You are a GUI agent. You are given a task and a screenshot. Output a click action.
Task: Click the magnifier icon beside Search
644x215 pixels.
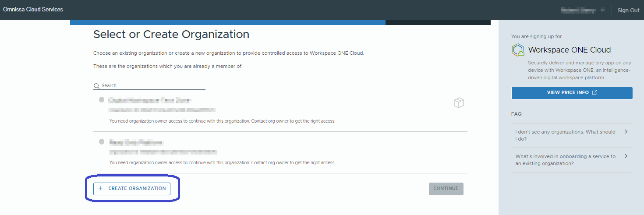click(x=96, y=86)
